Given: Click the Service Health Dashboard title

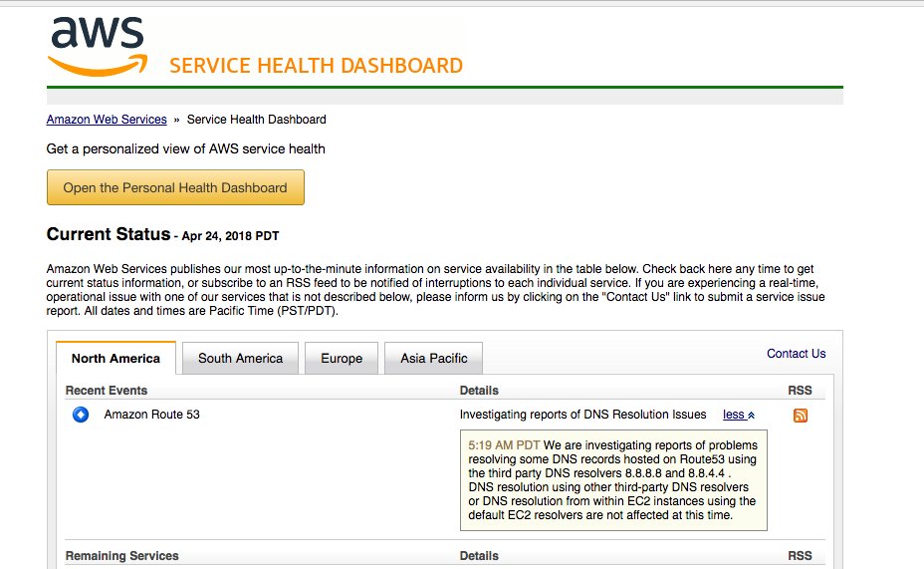Looking at the screenshot, I should (316, 66).
